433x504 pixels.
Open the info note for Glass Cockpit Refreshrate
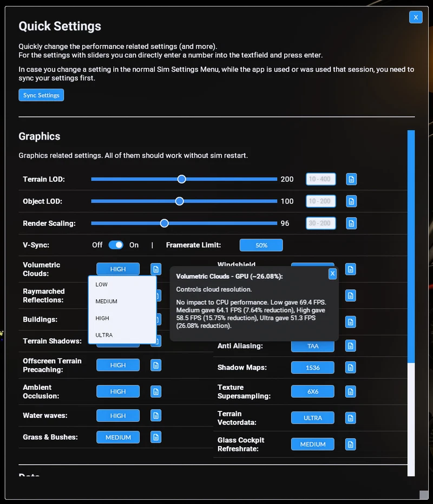point(350,444)
